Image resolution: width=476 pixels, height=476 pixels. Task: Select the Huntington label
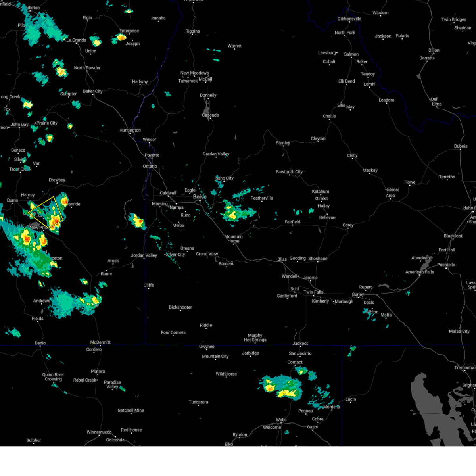click(x=130, y=130)
